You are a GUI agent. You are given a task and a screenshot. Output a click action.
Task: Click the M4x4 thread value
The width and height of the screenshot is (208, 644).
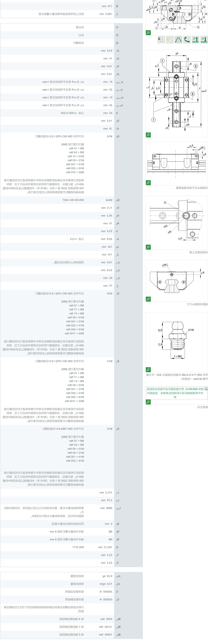109,200
